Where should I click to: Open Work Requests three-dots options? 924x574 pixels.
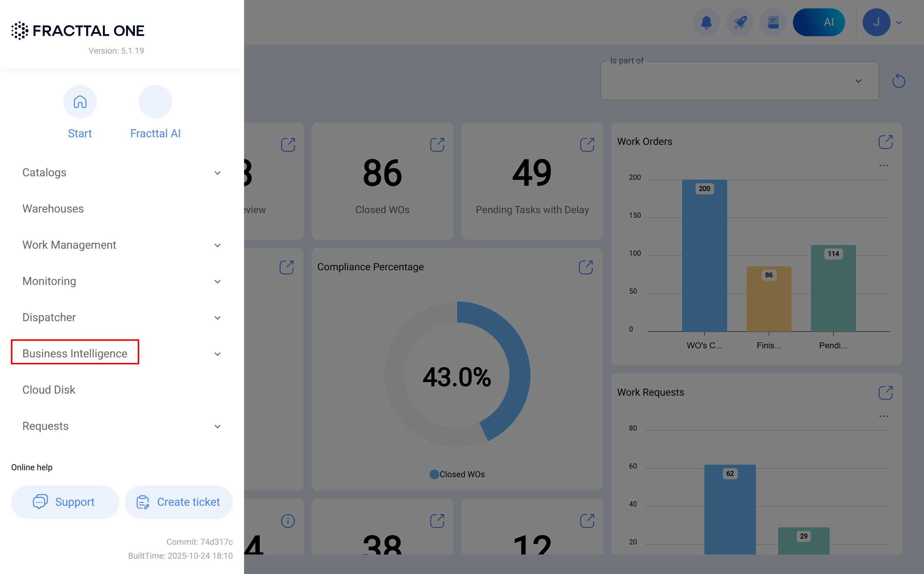pos(884,417)
